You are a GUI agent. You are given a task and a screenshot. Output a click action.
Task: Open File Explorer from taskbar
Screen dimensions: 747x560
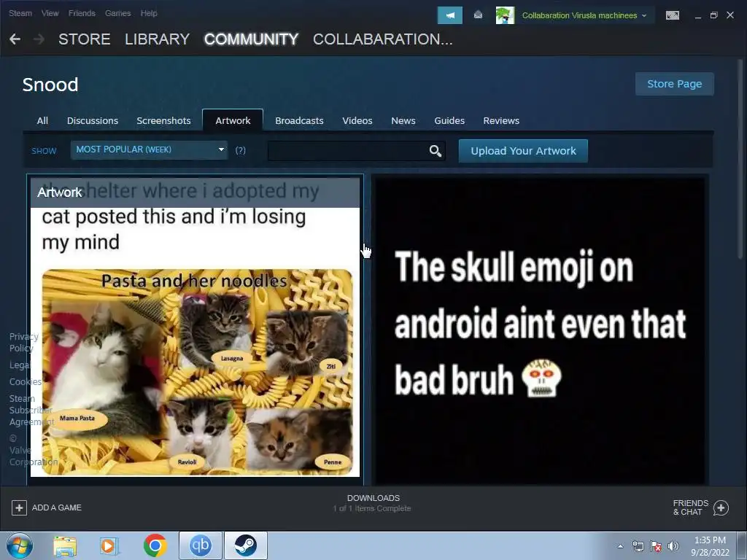(x=65, y=545)
